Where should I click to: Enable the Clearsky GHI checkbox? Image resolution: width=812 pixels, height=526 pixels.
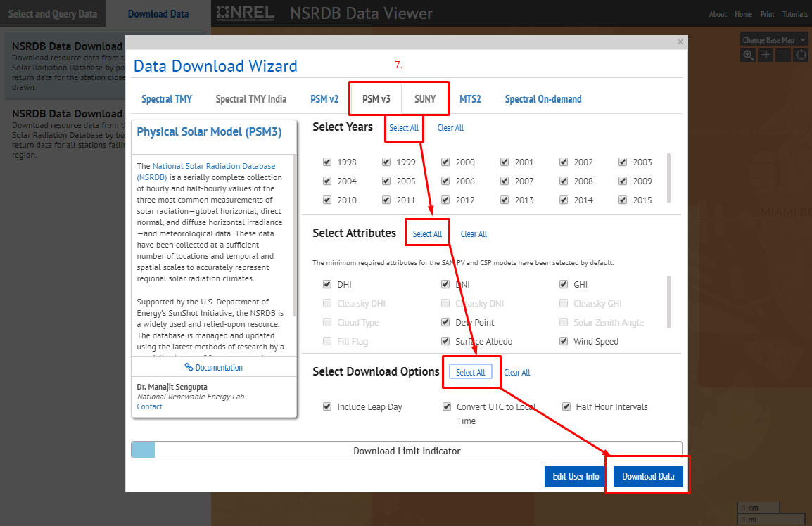click(x=564, y=303)
